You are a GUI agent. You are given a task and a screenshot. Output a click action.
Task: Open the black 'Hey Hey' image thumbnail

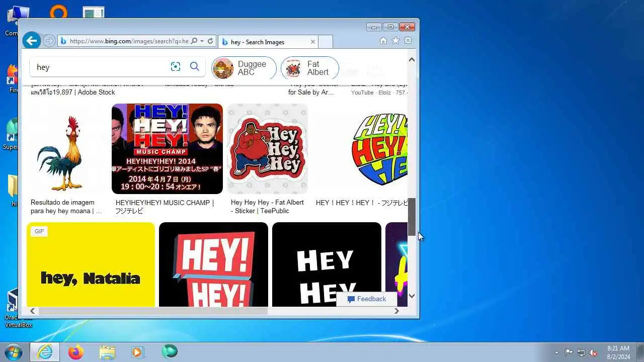[327, 264]
